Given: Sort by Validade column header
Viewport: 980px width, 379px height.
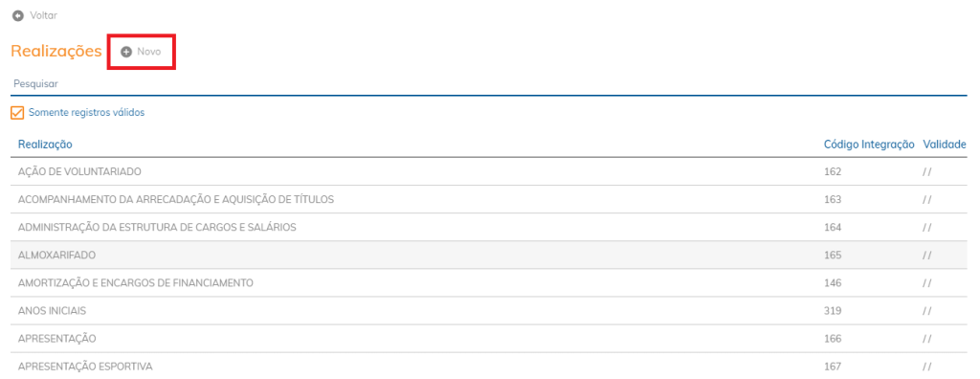Looking at the screenshot, I should pyautogui.click(x=945, y=145).
